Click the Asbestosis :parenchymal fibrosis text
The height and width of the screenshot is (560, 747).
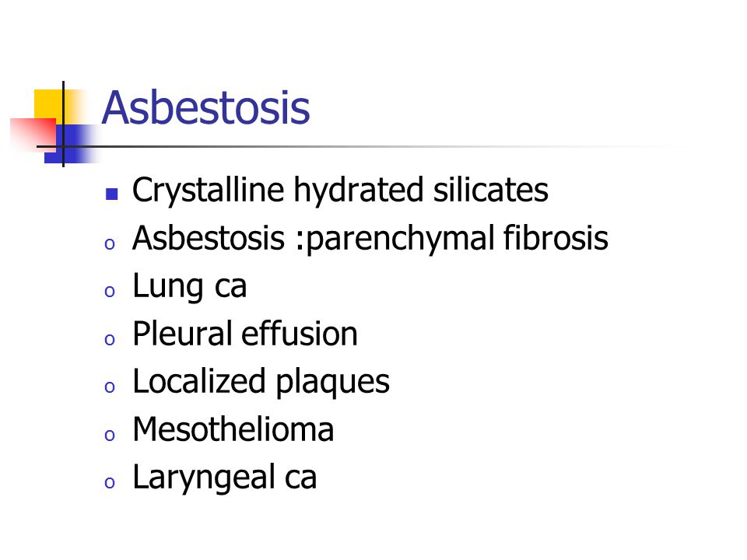pyautogui.click(x=370, y=239)
